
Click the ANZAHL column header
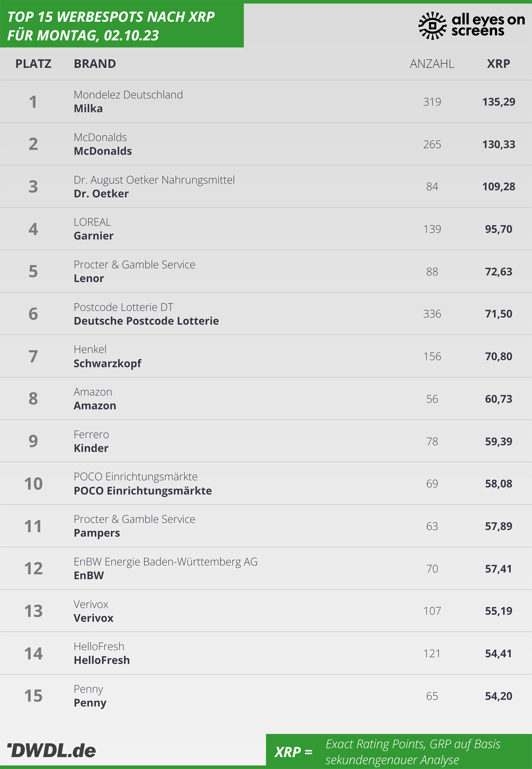tap(432, 64)
